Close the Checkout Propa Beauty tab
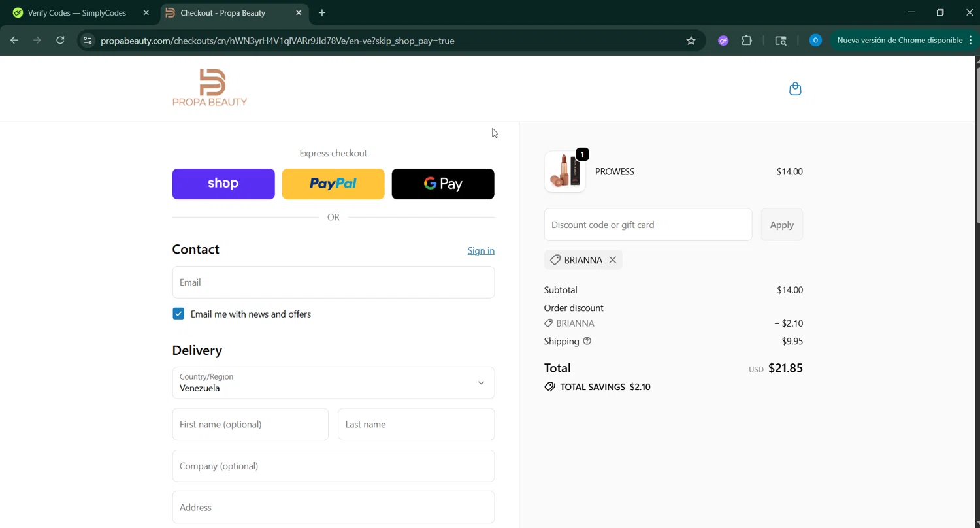This screenshot has width=980, height=528. pyautogui.click(x=299, y=12)
